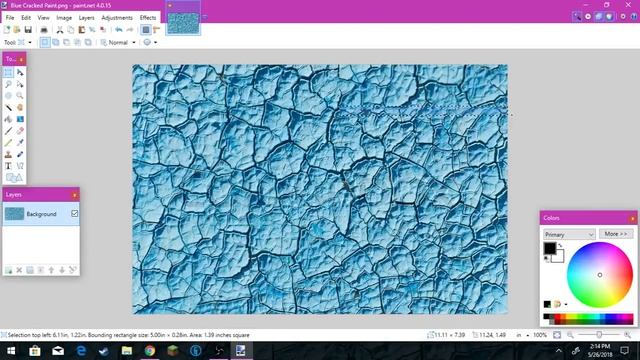The image size is (640, 360).
Task: Select the Line/Curve tool
Action: coord(20,166)
